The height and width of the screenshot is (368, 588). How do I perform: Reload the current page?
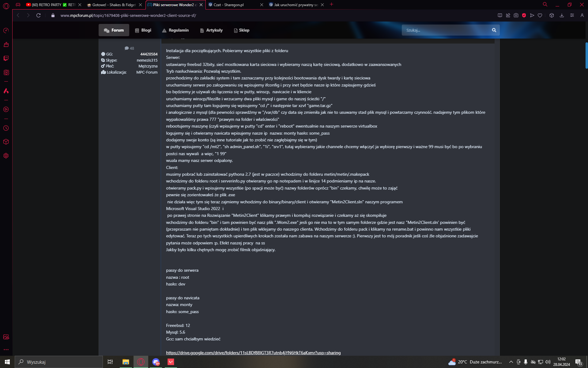(x=38, y=15)
